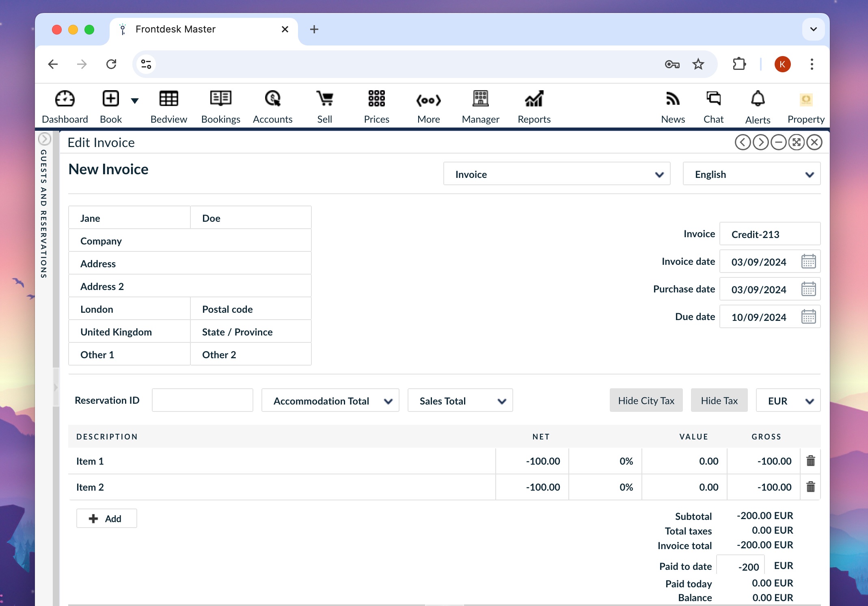868x606 pixels.
Task: Open saved passwords key icon
Action: tap(672, 64)
